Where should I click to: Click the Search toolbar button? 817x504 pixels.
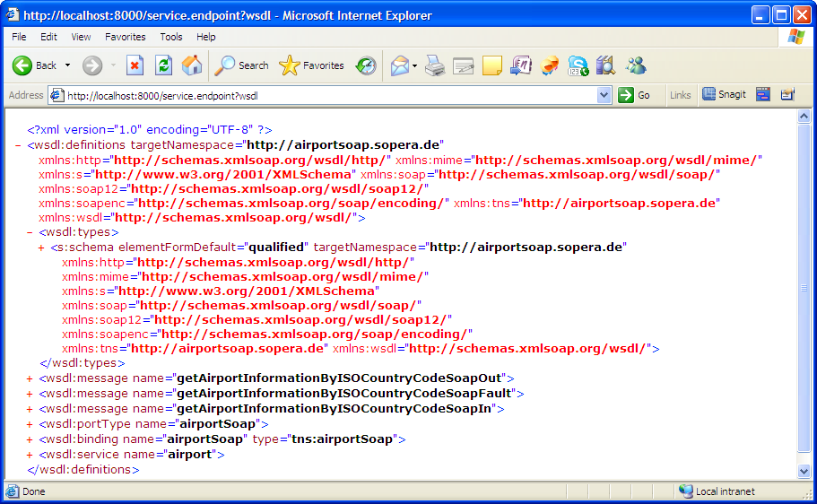pos(242,65)
